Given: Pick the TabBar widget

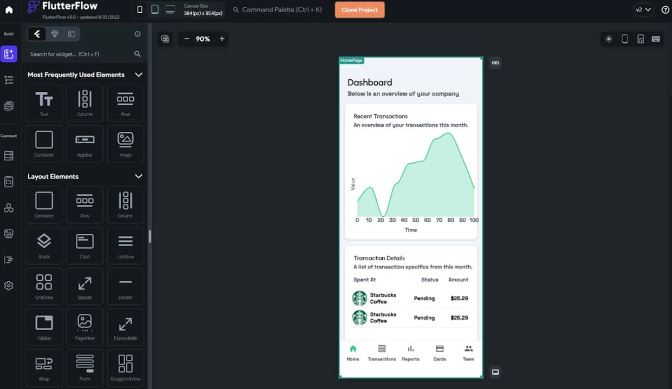Looking at the screenshot, I should click(44, 326).
